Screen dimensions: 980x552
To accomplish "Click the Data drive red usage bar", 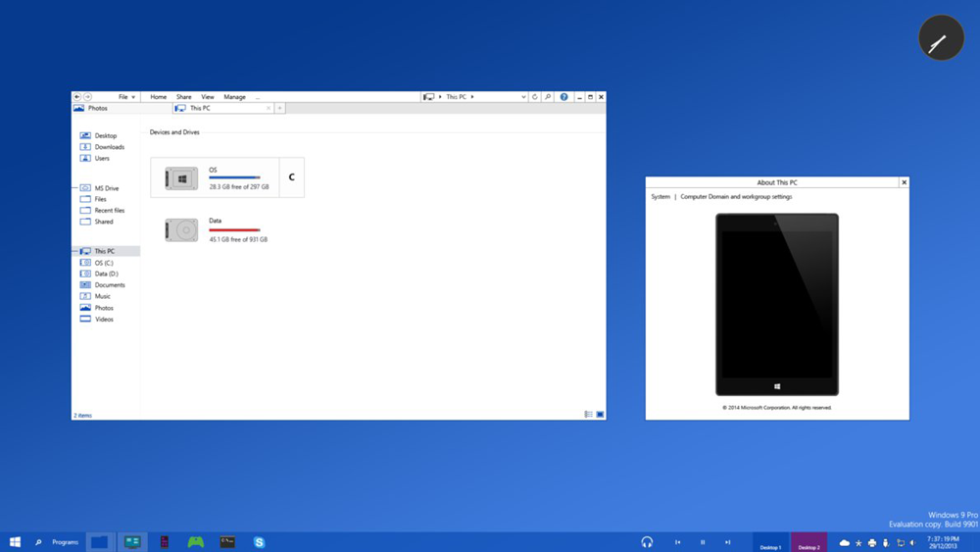I will point(234,230).
